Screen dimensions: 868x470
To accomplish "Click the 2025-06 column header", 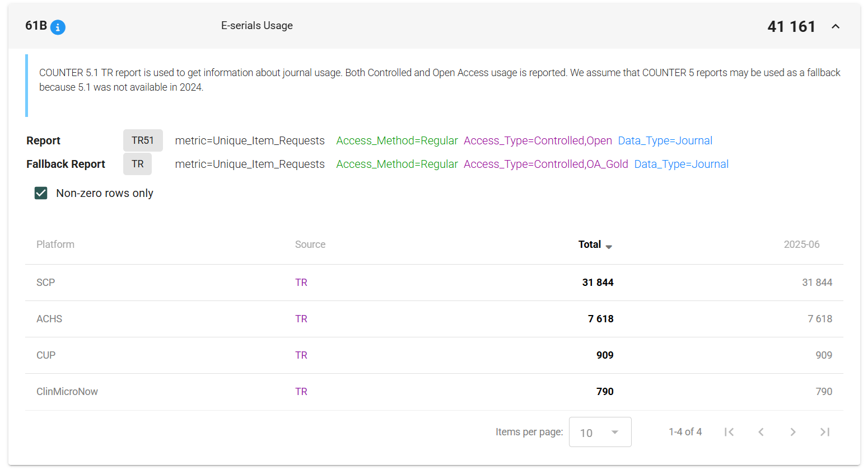I will (801, 245).
